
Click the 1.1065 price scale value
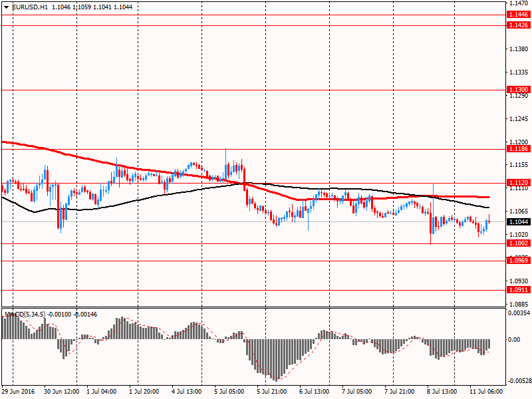519,211
